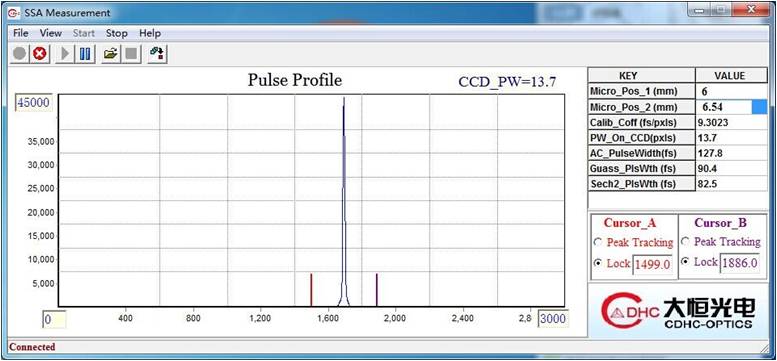The height and width of the screenshot is (361, 777).
Task: Click the X-axis maximum 3000 field
Action: pos(553,318)
